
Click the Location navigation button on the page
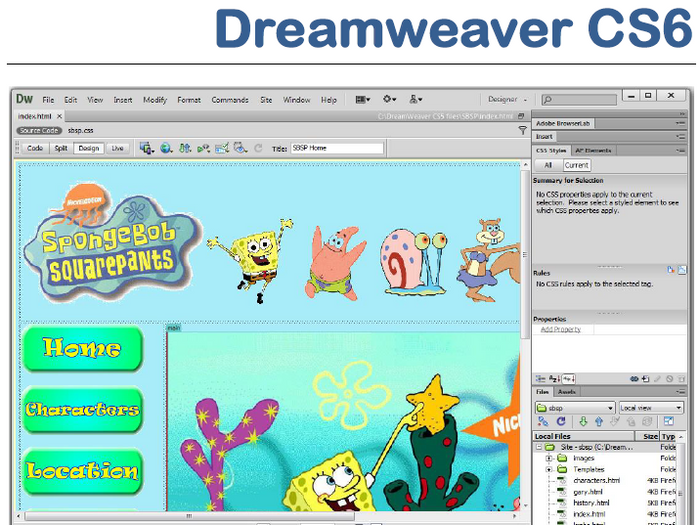(x=83, y=471)
